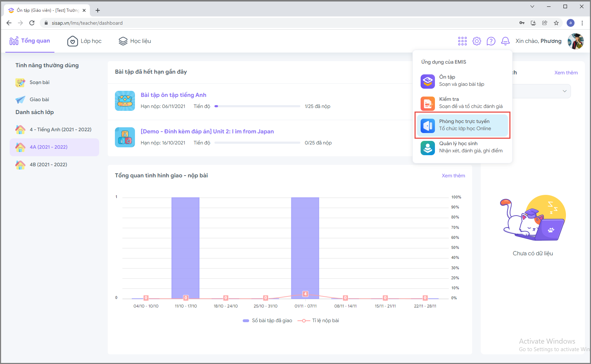This screenshot has height=364, width=591.
Task: Click the user profile avatar
Action: [576, 41]
